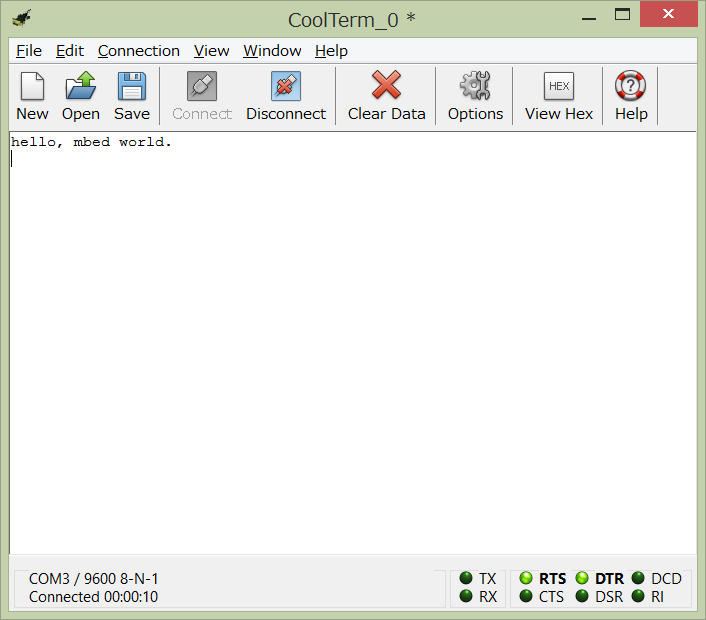Screen dimensions: 706x620
Task: Click the CTS status indicator
Action: pos(526,596)
